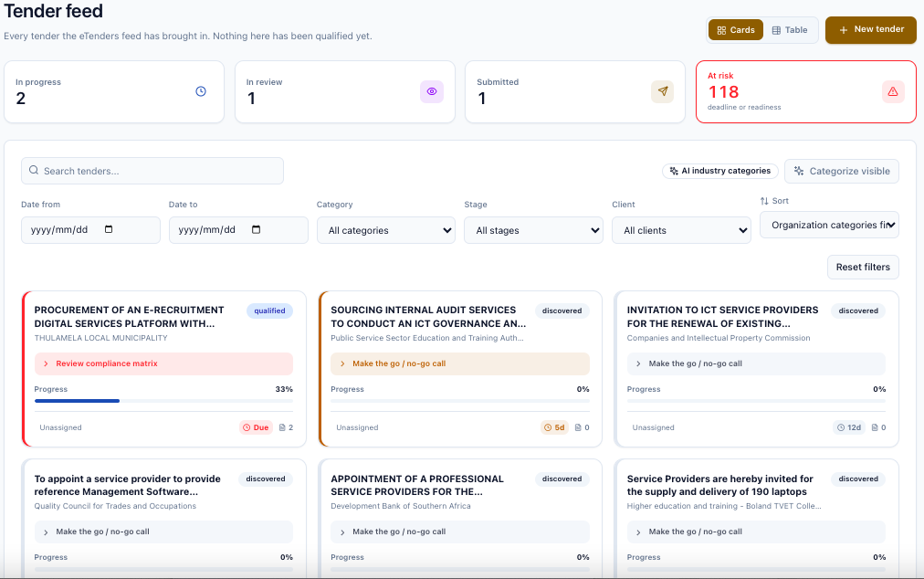Click the eye icon in In review card
The width and height of the screenshot is (924, 579).
pyautogui.click(x=432, y=91)
